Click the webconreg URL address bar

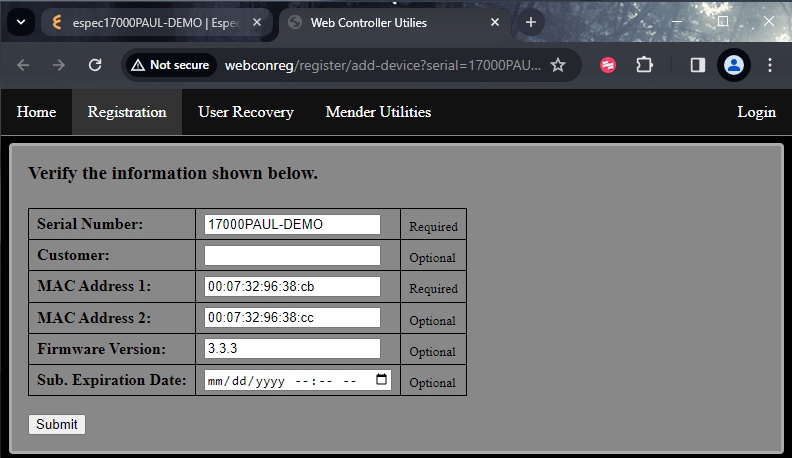click(x=382, y=66)
